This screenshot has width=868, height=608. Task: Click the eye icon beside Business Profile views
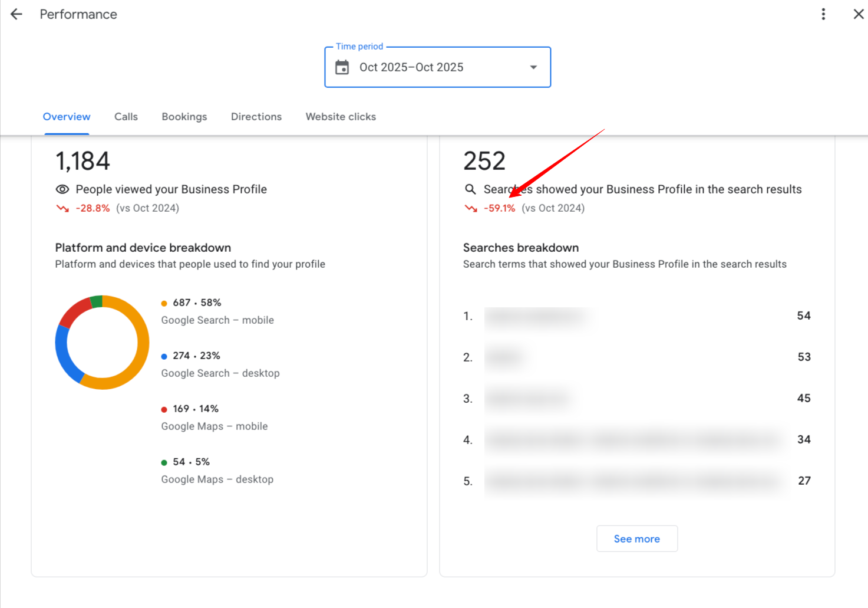click(62, 189)
